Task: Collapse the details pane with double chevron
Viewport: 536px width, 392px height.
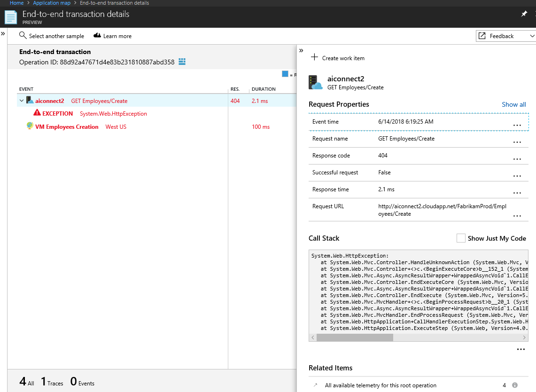Action: coord(301,51)
